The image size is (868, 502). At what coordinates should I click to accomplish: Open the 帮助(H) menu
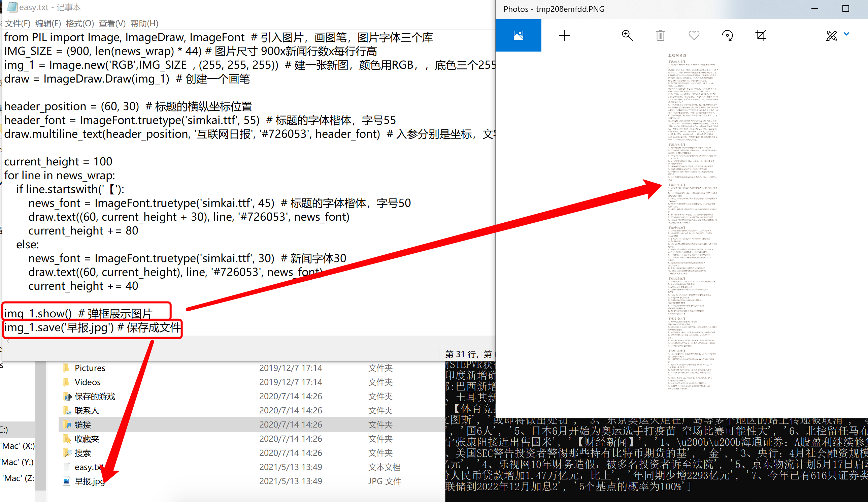[x=144, y=24]
